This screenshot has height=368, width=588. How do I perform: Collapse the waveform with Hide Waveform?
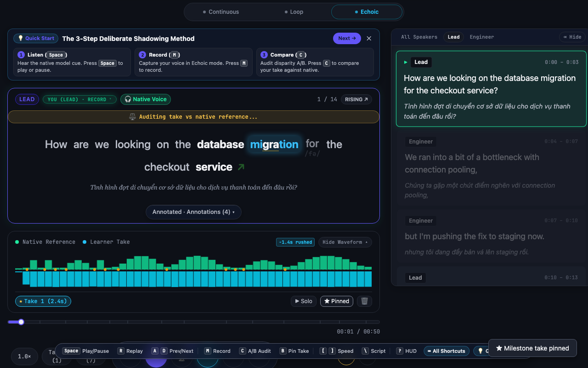pyautogui.click(x=345, y=242)
